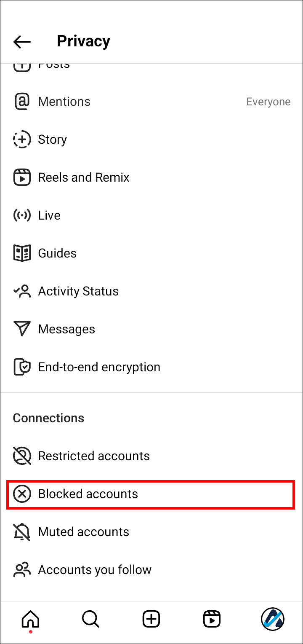The height and width of the screenshot is (644, 303).
Task: Tap the End-to-end encryption shield icon
Action: pos(22,367)
